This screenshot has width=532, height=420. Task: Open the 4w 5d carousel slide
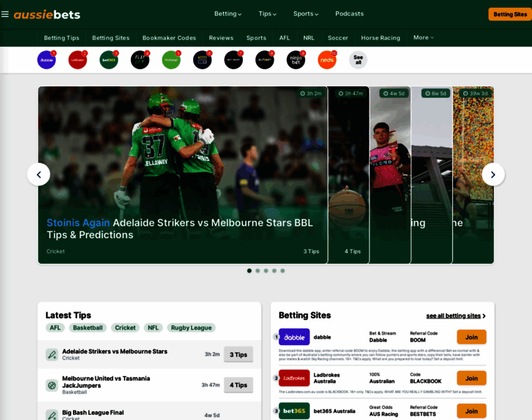coord(390,175)
